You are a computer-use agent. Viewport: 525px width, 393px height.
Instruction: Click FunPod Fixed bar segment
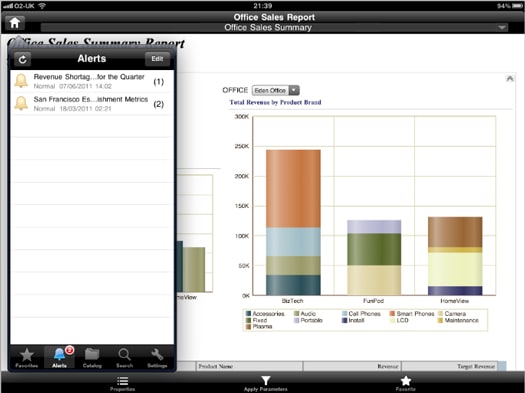[x=374, y=249]
